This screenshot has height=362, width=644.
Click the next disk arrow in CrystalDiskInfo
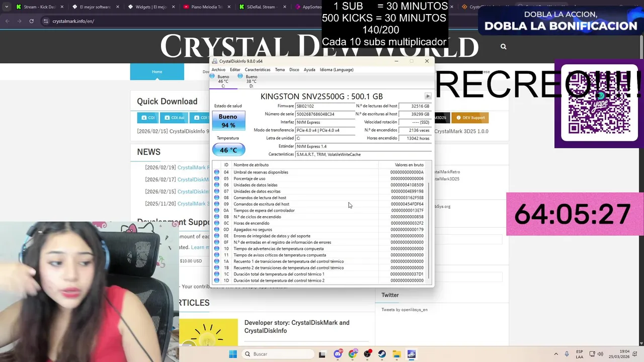pyautogui.click(x=428, y=96)
